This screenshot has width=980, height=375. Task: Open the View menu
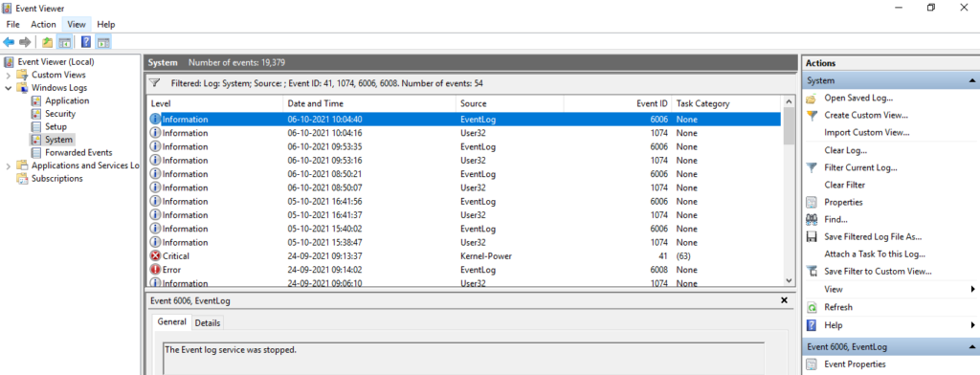click(x=77, y=24)
